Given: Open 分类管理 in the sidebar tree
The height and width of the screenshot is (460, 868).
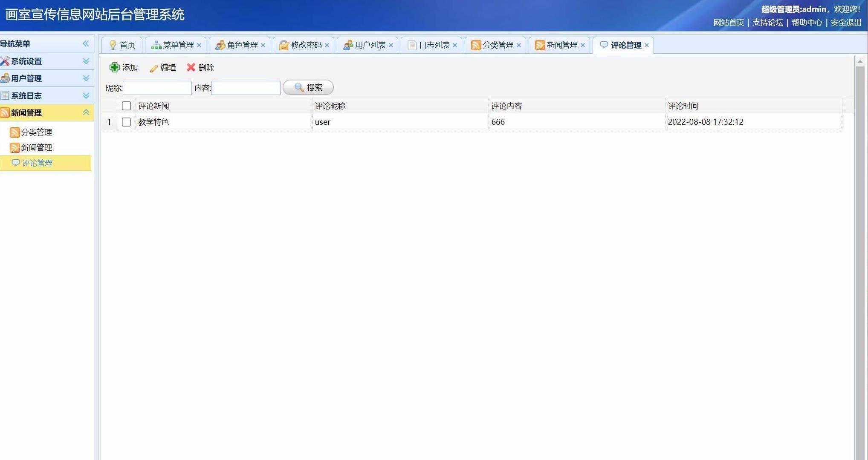Looking at the screenshot, I should click(36, 132).
